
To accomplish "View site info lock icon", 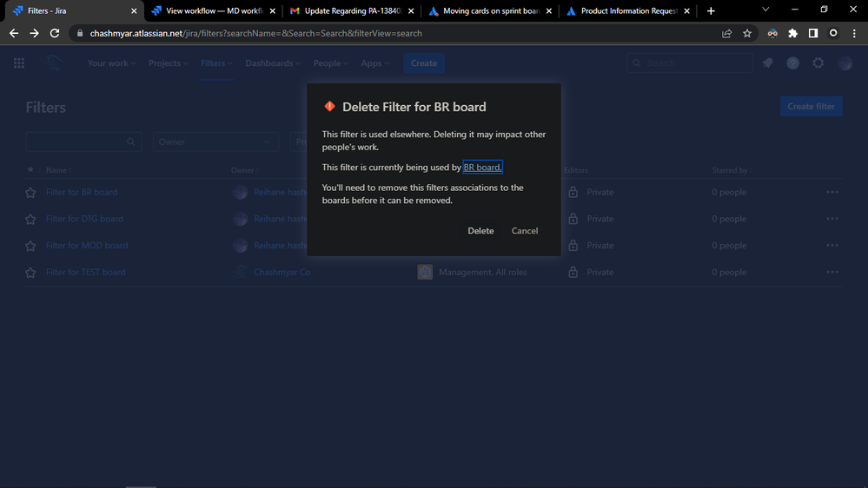I will point(80,33).
